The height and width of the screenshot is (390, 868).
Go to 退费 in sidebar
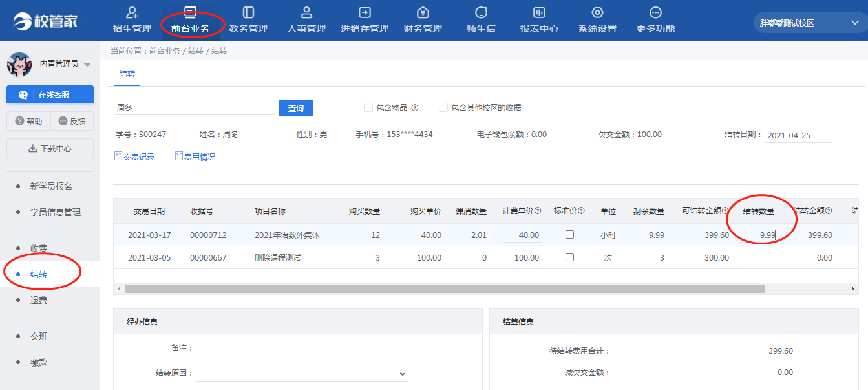[39, 300]
